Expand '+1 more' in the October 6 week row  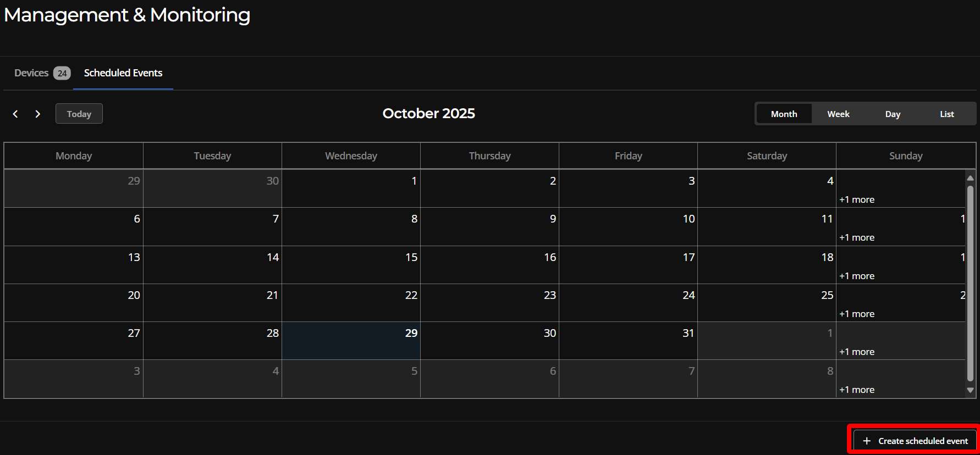pyautogui.click(x=857, y=237)
